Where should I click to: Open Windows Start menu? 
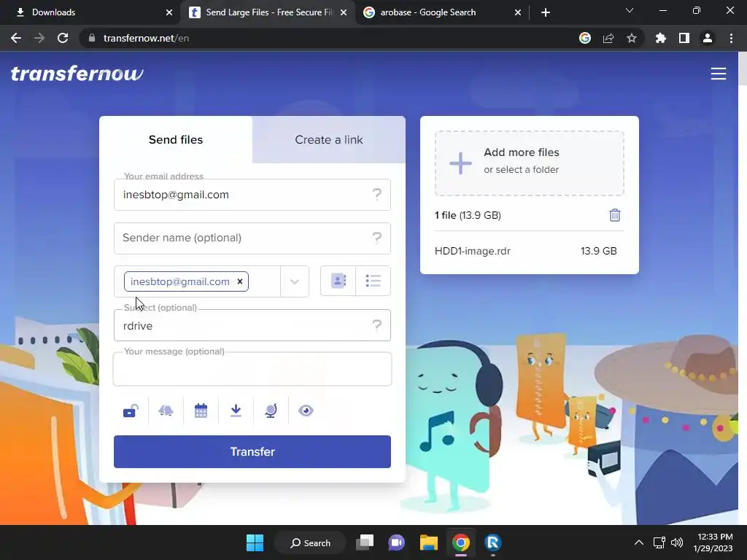click(x=255, y=542)
